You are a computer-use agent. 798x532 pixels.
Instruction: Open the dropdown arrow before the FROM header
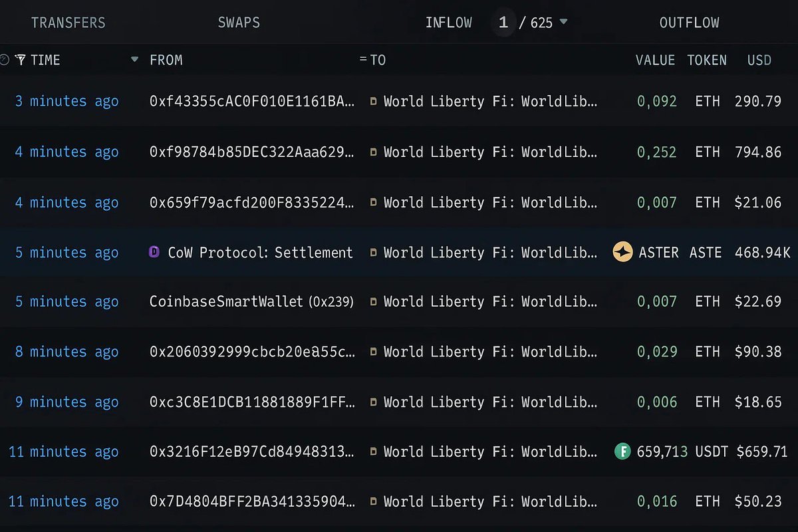pyautogui.click(x=135, y=59)
